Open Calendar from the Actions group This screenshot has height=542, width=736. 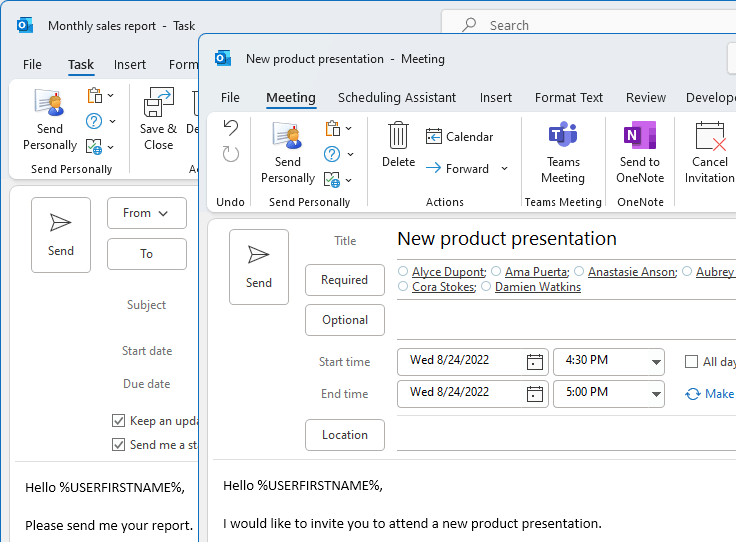click(x=459, y=137)
